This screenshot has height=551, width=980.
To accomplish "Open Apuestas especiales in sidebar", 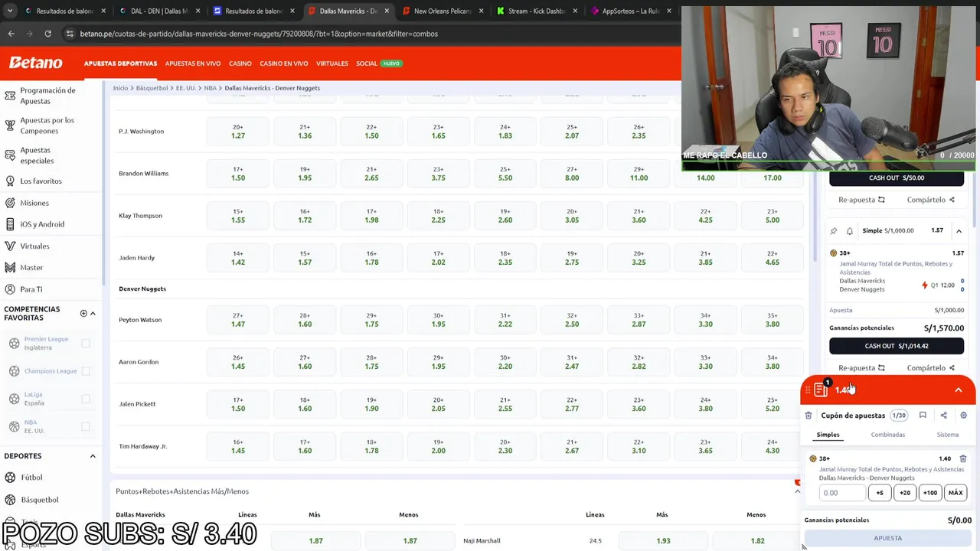I will [x=37, y=155].
